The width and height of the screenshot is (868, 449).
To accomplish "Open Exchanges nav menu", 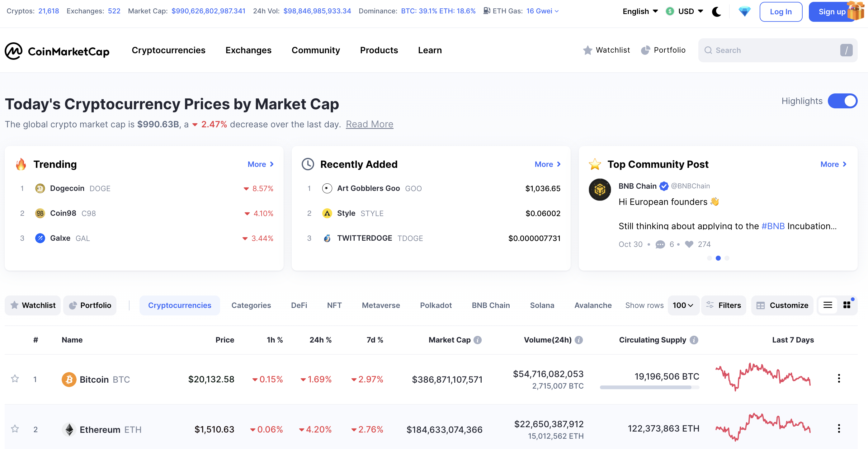I will tap(248, 50).
